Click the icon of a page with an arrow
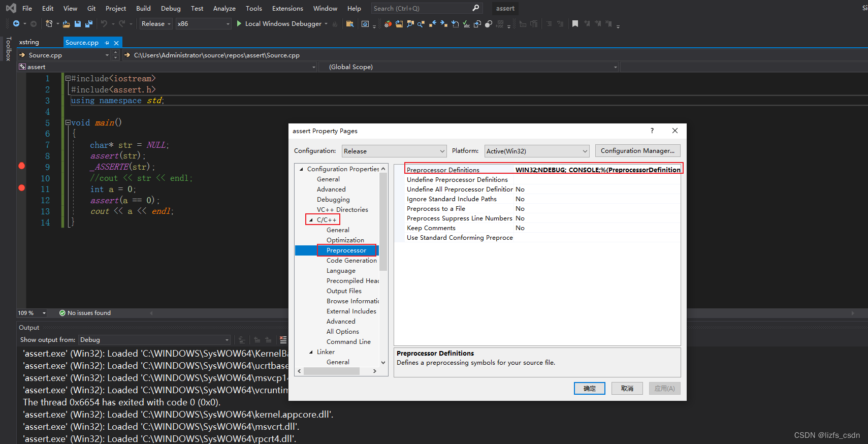Viewport: 868px width, 444px height. 477,24
